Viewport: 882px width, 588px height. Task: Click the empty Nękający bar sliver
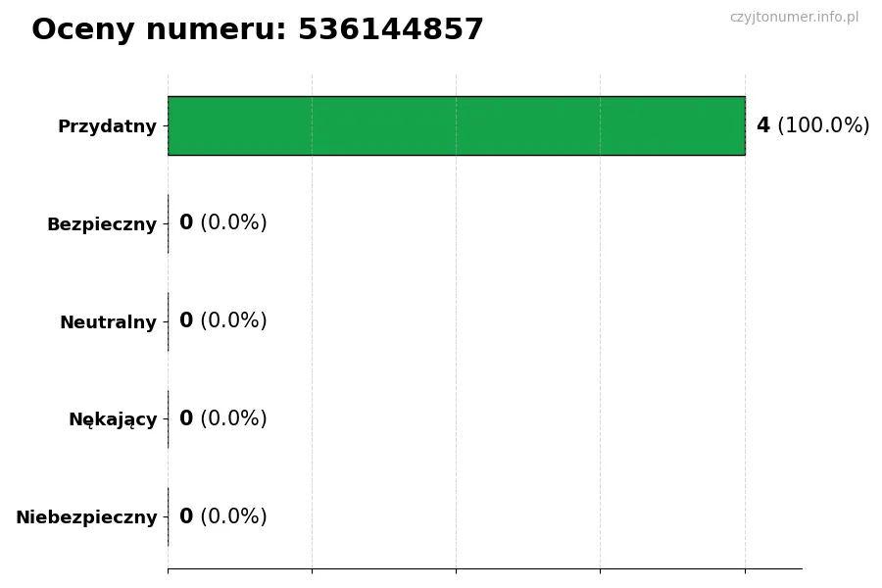169,419
